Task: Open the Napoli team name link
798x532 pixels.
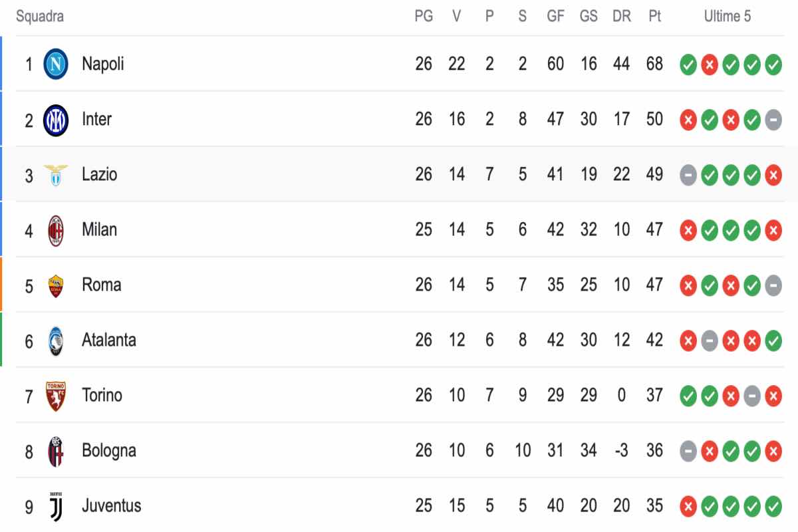Action: click(x=102, y=64)
